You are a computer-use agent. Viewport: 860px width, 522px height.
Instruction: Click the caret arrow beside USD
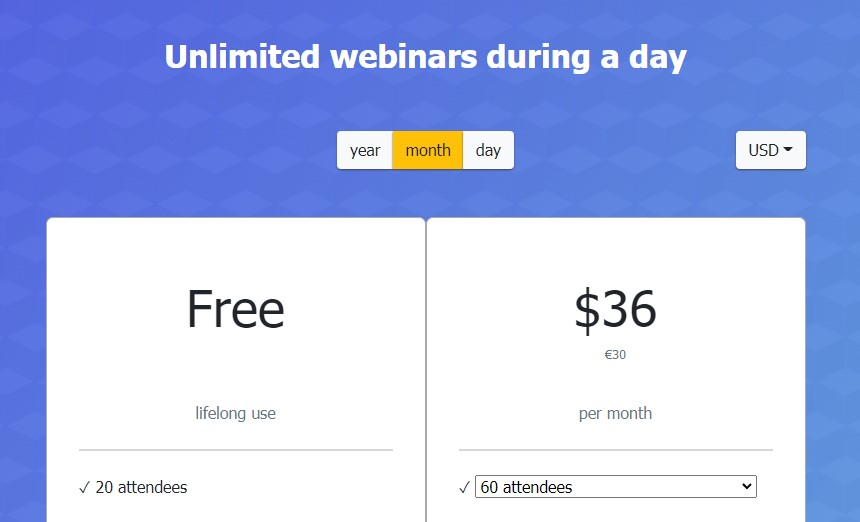tap(788, 149)
